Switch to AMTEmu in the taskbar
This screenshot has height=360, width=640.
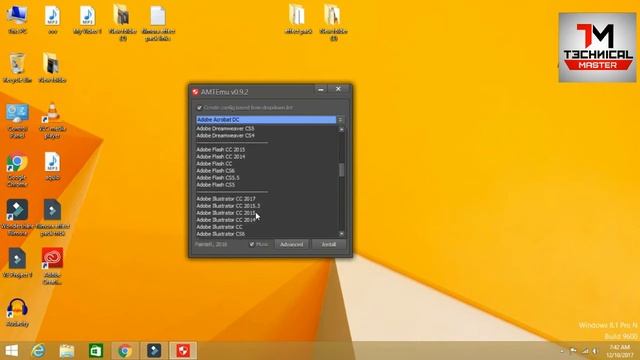pyautogui.click(x=183, y=351)
